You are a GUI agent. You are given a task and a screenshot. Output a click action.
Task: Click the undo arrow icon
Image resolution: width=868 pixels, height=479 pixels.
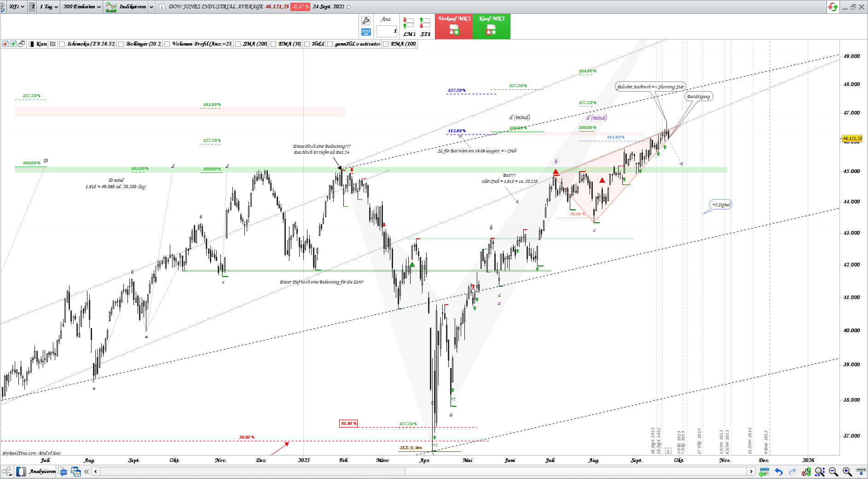click(778, 472)
